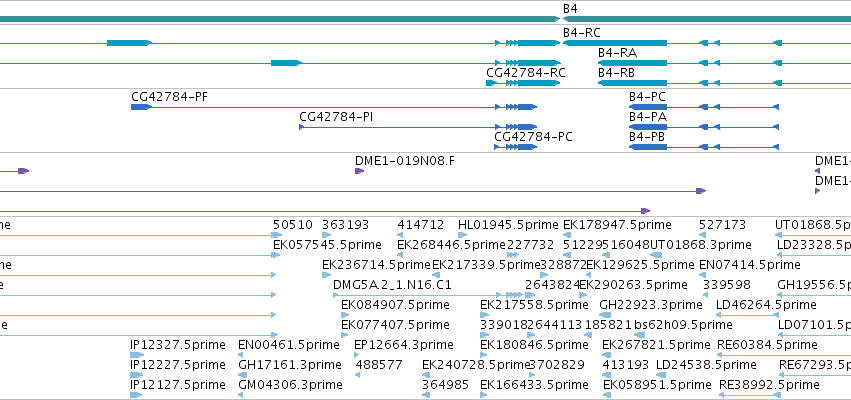Screen dimensions: 851x400
Task: Select the 339598 feature label
Action: [727, 285]
